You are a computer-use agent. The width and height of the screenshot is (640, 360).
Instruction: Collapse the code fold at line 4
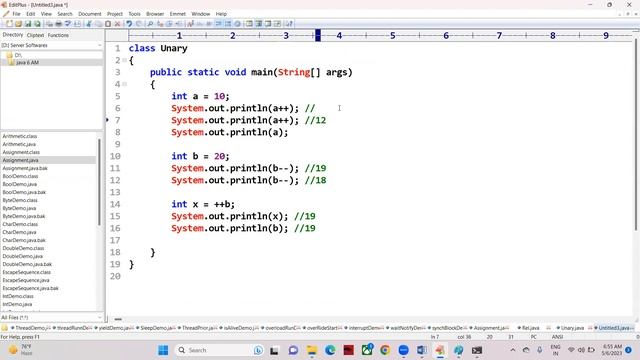click(124, 84)
